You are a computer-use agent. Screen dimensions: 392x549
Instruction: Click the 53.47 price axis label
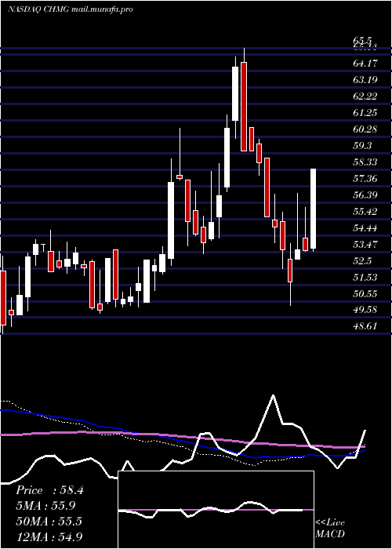pyautogui.click(x=365, y=245)
